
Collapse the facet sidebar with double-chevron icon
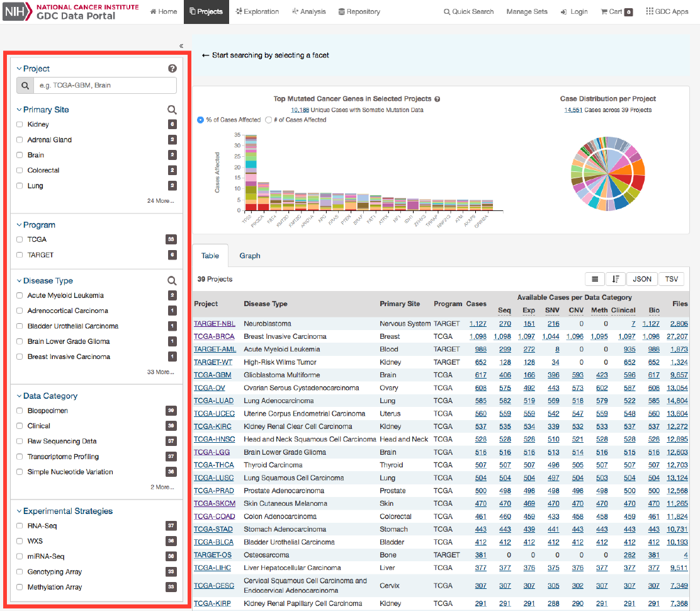point(181,46)
